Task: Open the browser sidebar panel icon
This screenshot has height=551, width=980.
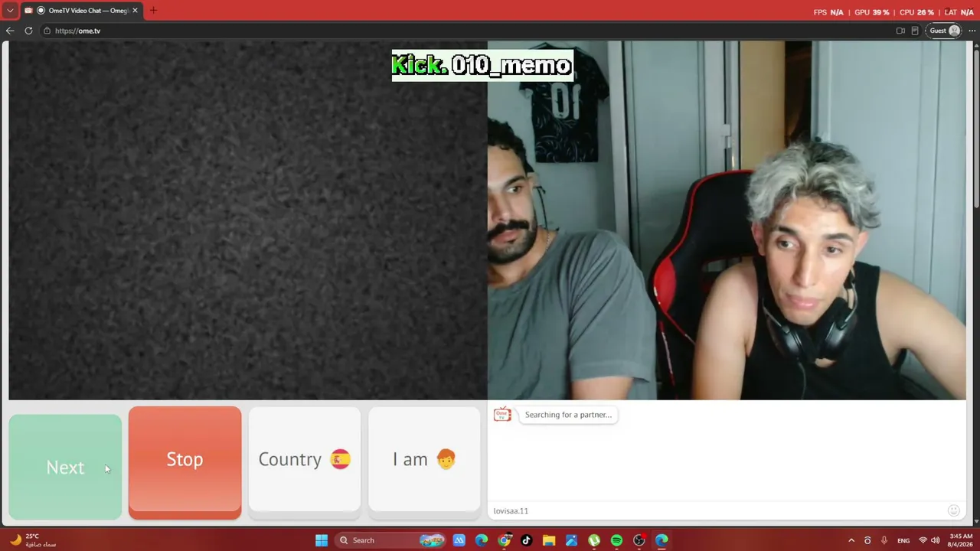Action: click(915, 31)
